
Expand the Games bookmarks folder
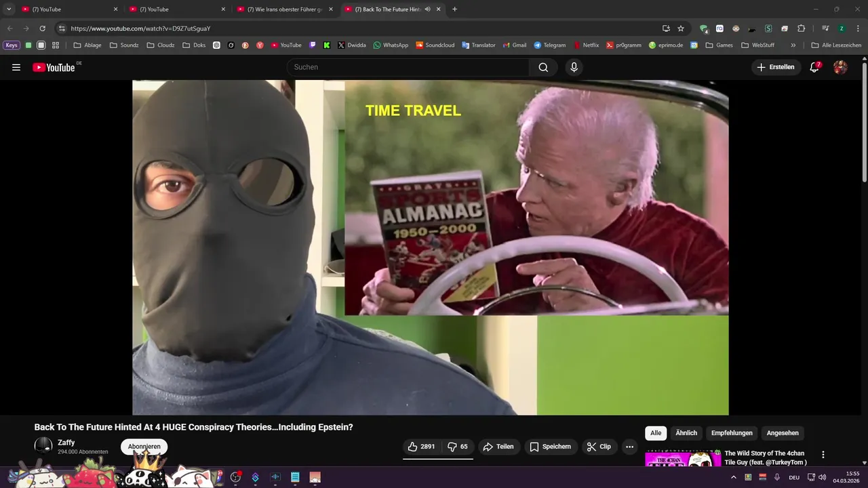pyautogui.click(x=719, y=45)
